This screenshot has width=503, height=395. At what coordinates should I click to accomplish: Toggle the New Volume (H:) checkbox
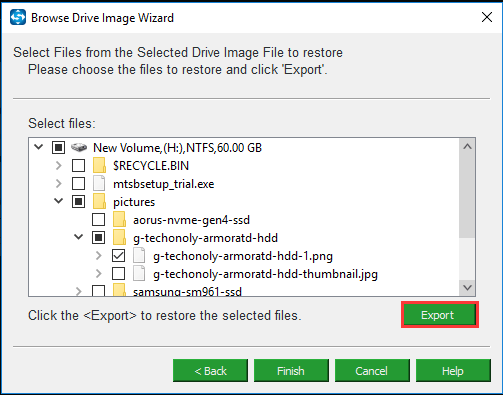[58, 147]
